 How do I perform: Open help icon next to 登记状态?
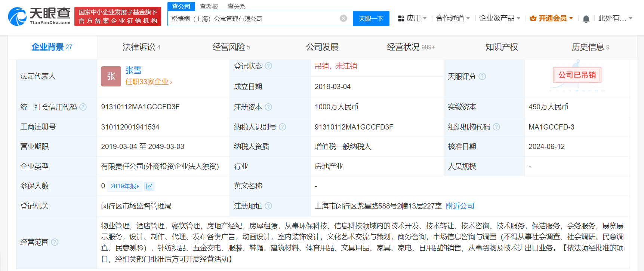[268, 66]
